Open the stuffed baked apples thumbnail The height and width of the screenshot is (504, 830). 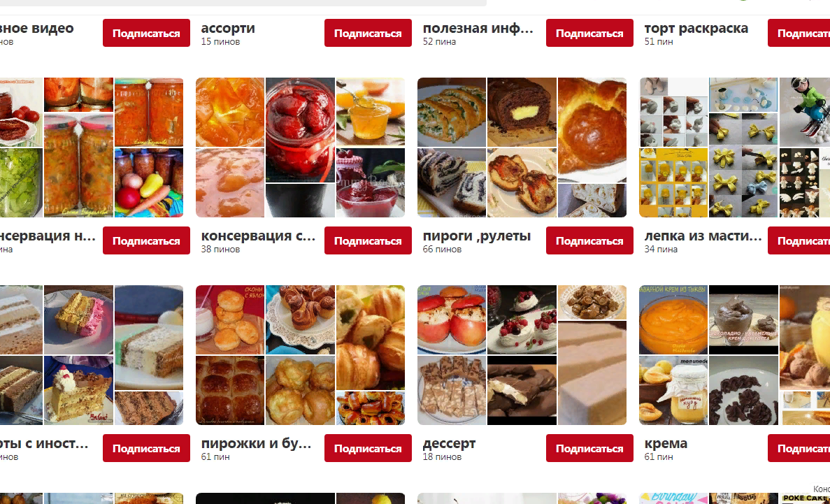tap(452, 319)
